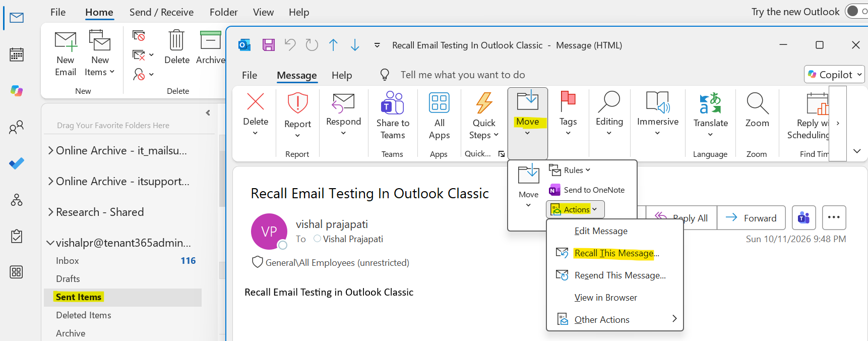
Task: Open Other Actions submenu
Action: click(615, 319)
